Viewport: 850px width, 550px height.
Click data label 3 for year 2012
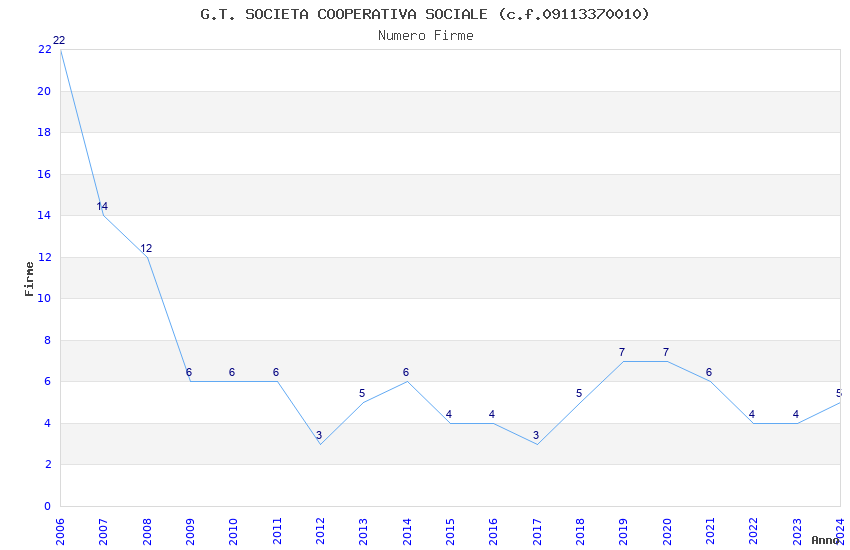pyautogui.click(x=319, y=435)
